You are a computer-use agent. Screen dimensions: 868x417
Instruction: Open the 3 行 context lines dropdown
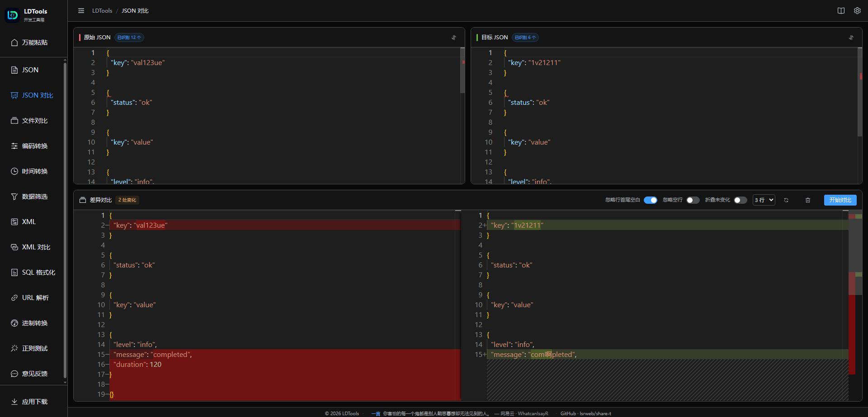[764, 200]
